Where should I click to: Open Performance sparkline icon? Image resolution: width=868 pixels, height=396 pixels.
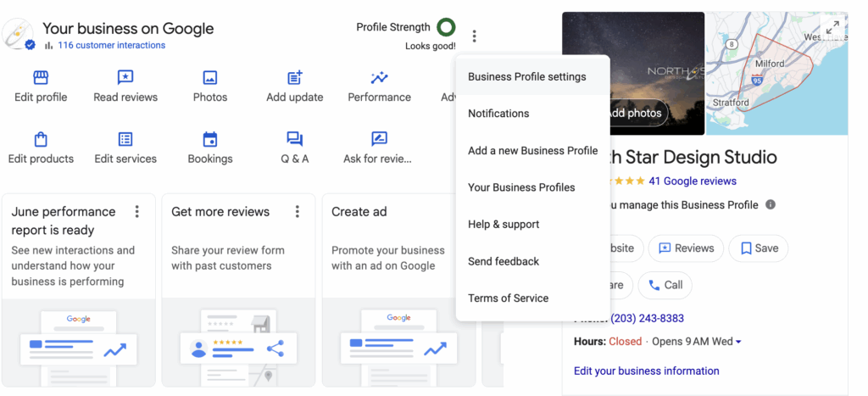379,77
